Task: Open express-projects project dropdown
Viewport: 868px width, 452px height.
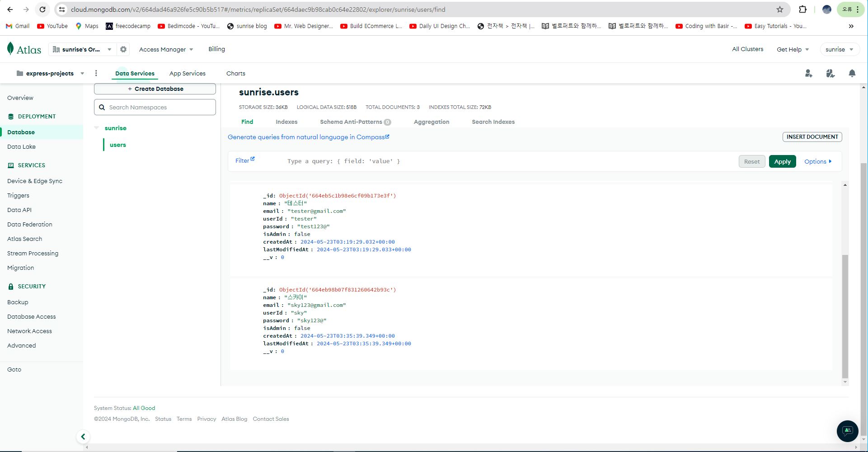Action: click(x=50, y=73)
